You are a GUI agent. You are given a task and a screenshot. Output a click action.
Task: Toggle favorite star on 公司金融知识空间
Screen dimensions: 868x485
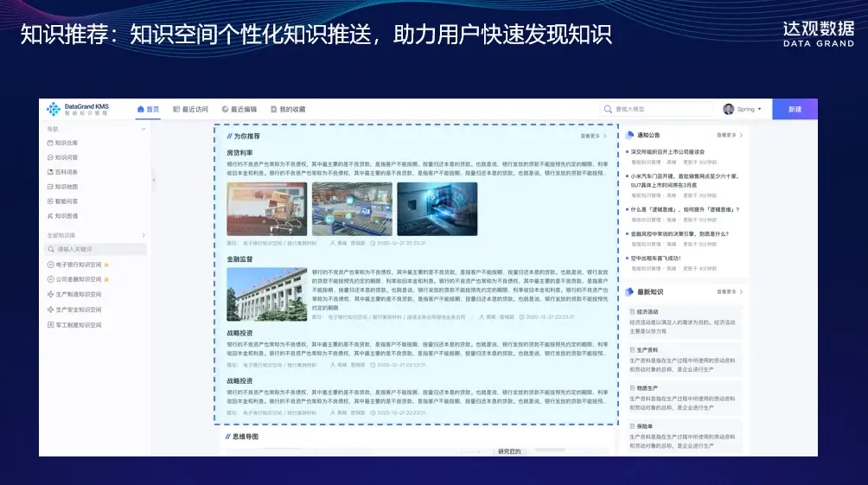(x=106, y=279)
